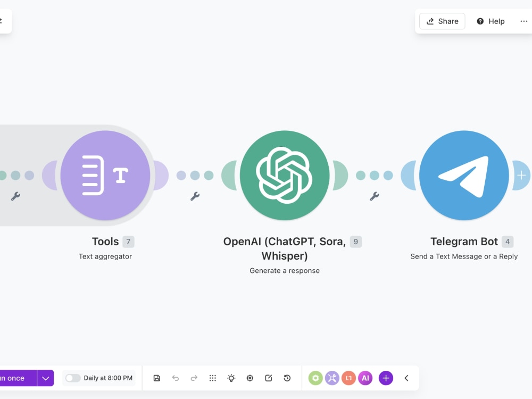Add another module after Telegram Bot
The image size is (532, 399).
point(521,176)
